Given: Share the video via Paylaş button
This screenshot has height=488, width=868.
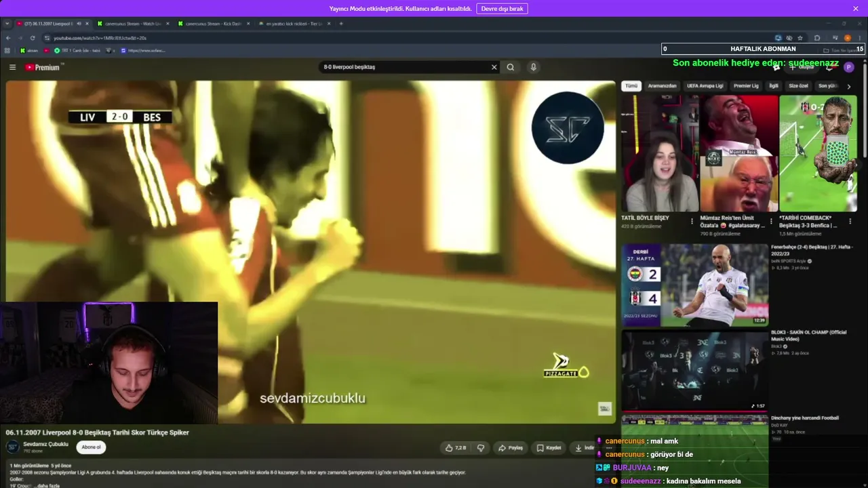Looking at the screenshot, I should click(x=511, y=448).
